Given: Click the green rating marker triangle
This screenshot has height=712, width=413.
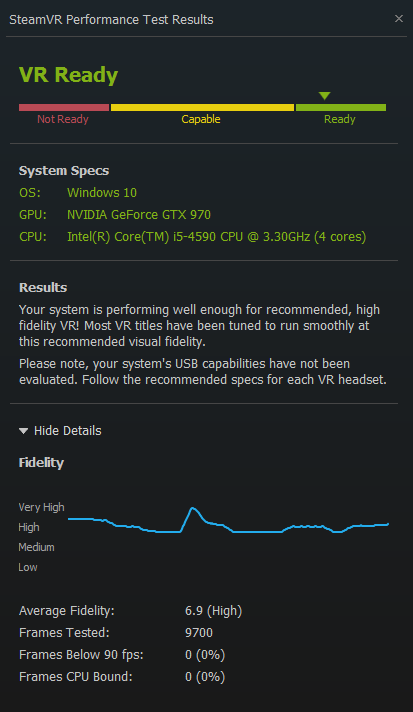Looking at the screenshot, I should tap(324, 96).
